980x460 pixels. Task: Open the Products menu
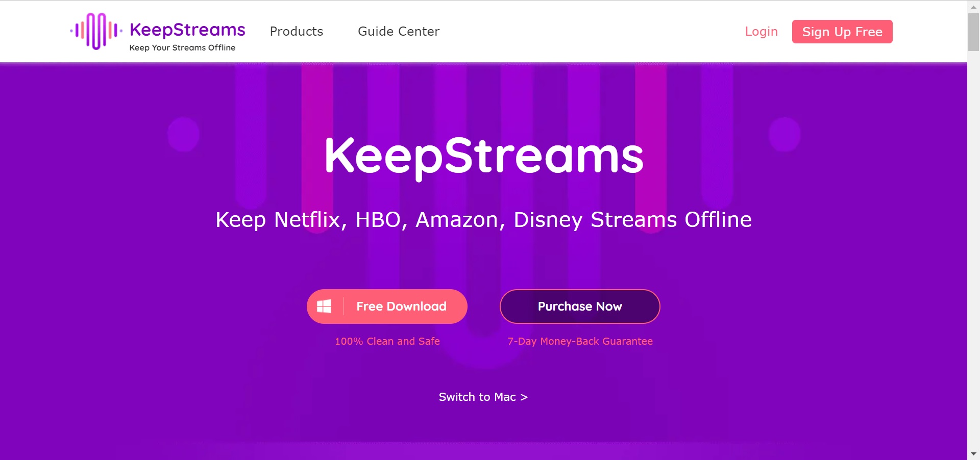point(297,32)
